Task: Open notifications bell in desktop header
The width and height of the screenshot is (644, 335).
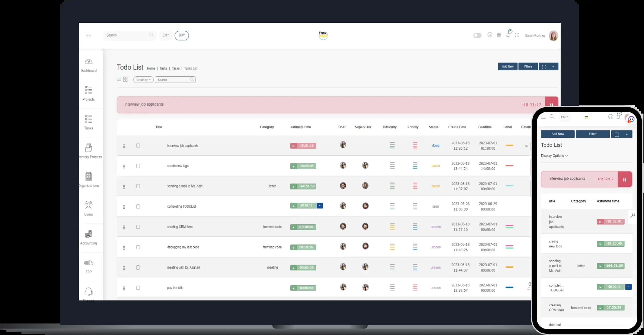Action: (508, 35)
